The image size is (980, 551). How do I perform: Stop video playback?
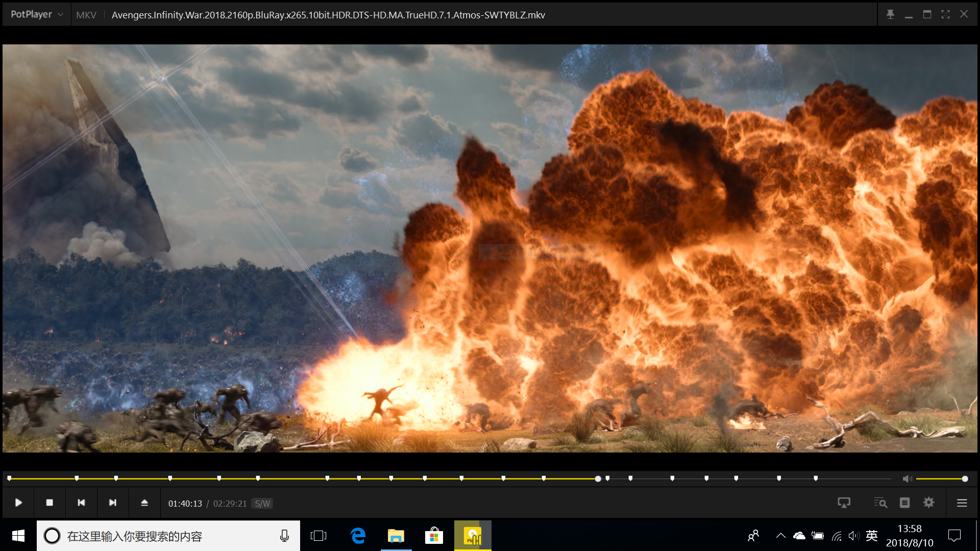[x=50, y=503]
